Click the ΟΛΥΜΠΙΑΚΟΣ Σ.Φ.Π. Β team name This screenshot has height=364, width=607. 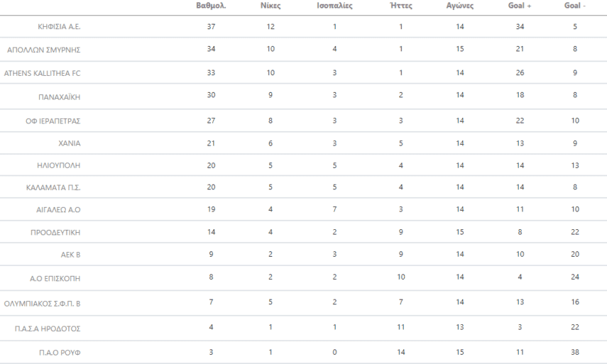coord(42,303)
